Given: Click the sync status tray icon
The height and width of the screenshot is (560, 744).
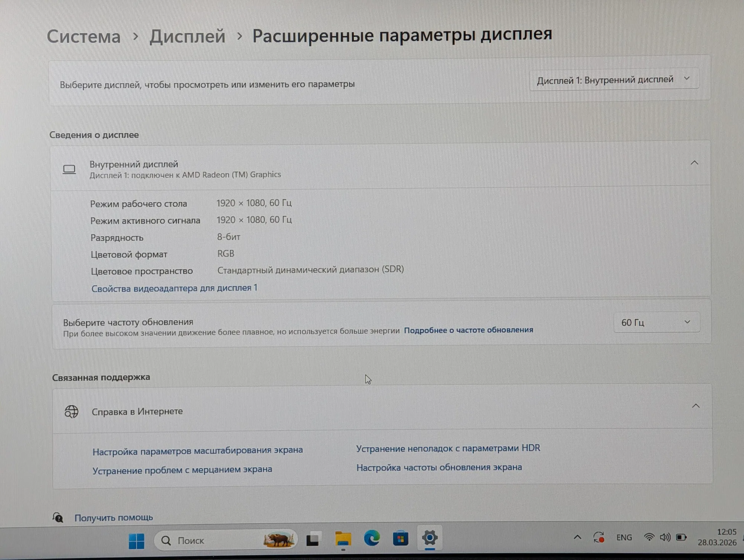Looking at the screenshot, I should pos(599,537).
